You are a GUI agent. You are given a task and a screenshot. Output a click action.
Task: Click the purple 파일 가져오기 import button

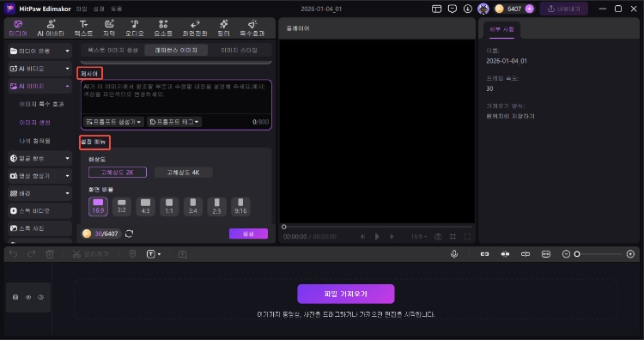[x=346, y=294]
